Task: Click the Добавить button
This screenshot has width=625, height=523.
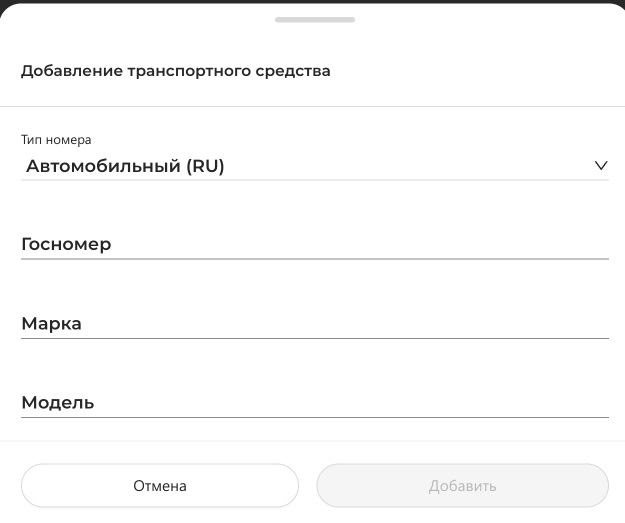Action: pyautogui.click(x=462, y=486)
